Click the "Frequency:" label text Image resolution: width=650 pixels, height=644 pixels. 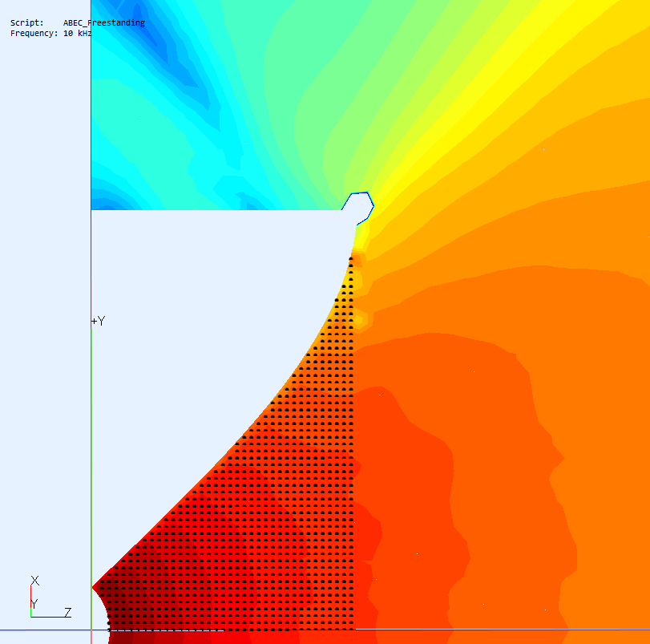click(34, 33)
